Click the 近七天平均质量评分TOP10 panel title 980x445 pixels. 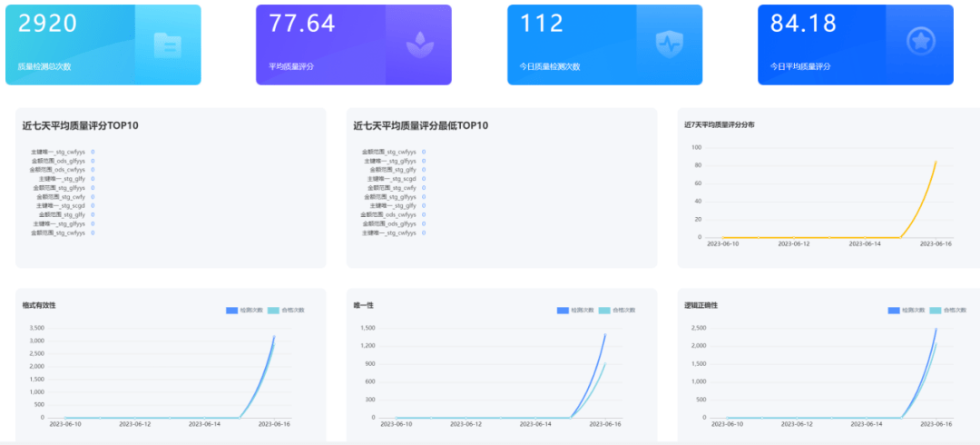[81, 126]
